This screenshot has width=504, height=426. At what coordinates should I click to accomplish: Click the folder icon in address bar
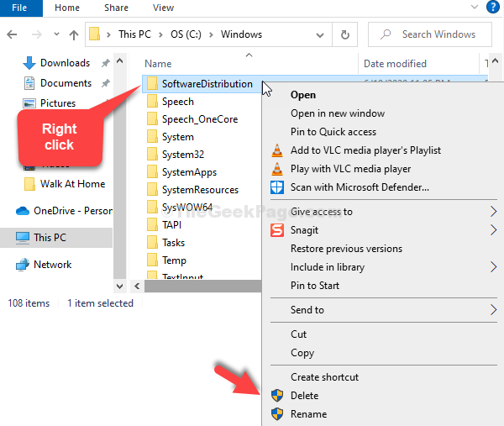[94, 34]
